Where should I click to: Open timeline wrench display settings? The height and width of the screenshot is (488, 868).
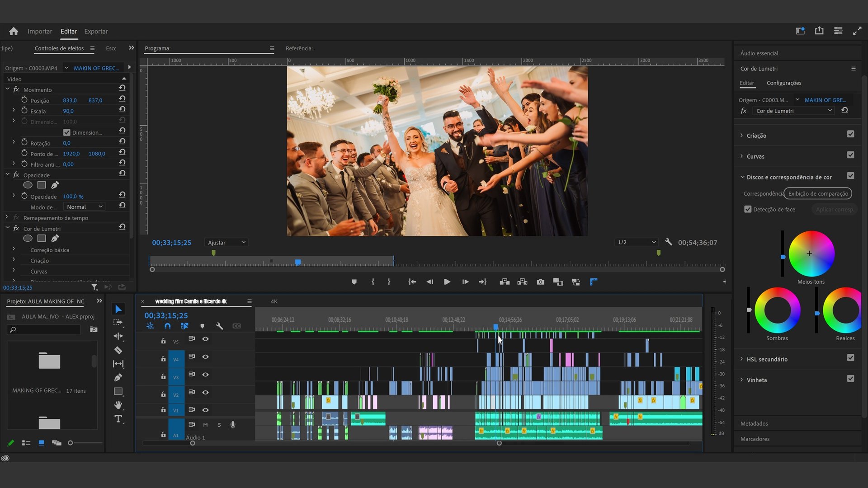click(x=219, y=326)
